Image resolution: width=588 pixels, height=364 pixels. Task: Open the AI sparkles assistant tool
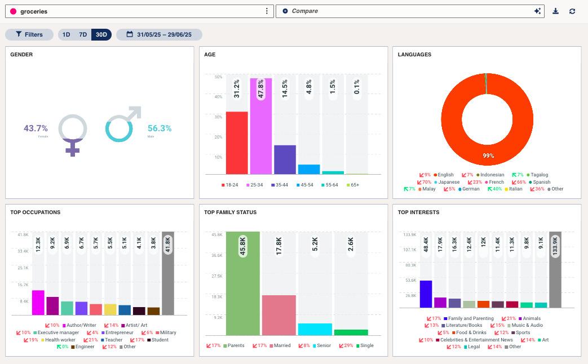[x=537, y=11]
